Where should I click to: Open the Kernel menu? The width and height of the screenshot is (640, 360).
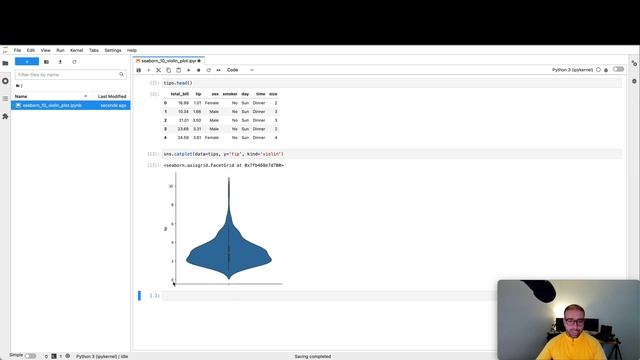[76, 50]
